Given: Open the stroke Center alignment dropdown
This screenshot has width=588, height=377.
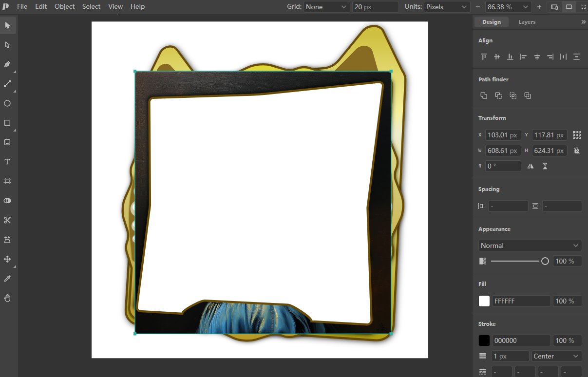Looking at the screenshot, I should coord(557,356).
